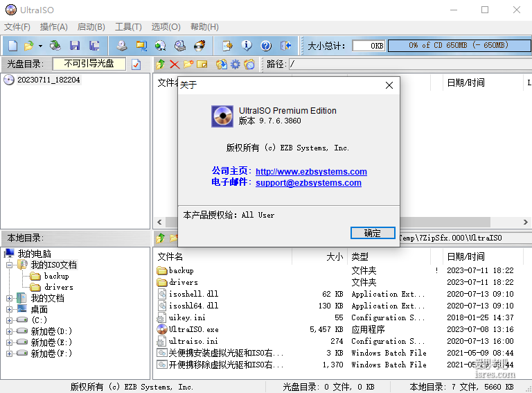Image resolution: width=532 pixels, height=393 pixels.
Task: Open the 选项(O) menu
Action: [x=166, y=27]
